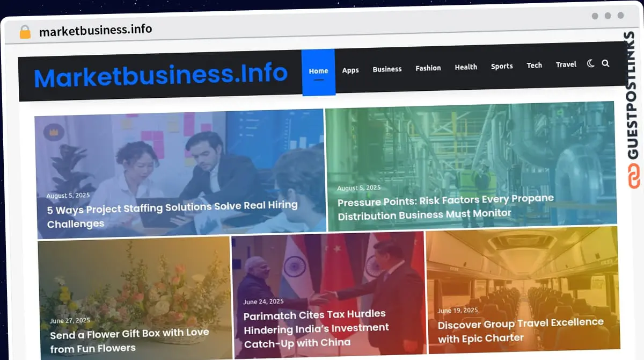Open the Apps menu item
Image resolution: width=644 pixels, height=360 pixels.
click(x=350, y=70)
